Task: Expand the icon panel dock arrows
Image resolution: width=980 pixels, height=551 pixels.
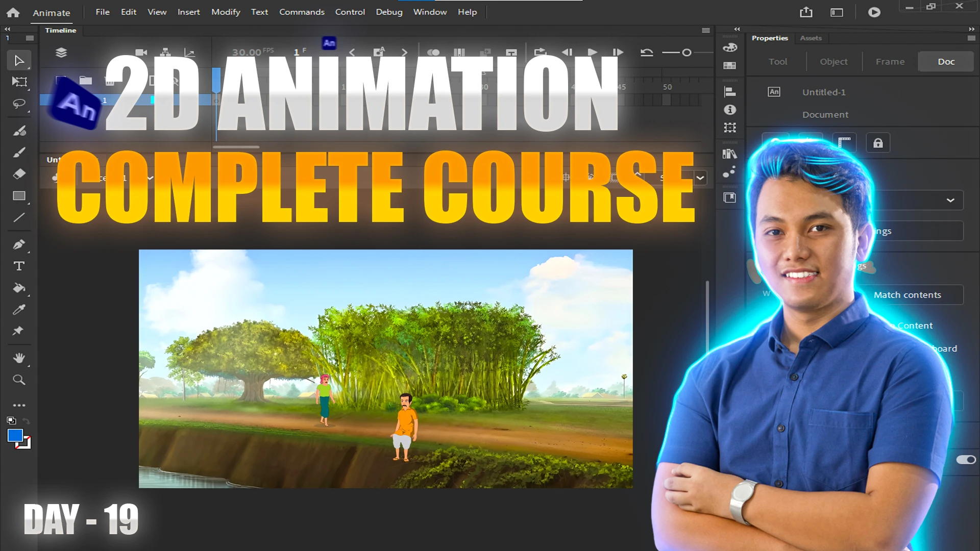Action: coord(737,29)
